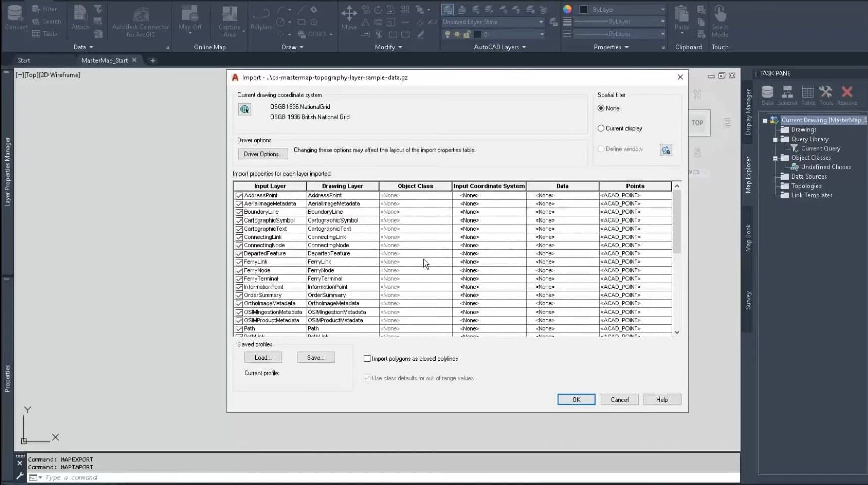Collapse the Query Library tree node
Viewport: 868px width, 485px height.
775,140
